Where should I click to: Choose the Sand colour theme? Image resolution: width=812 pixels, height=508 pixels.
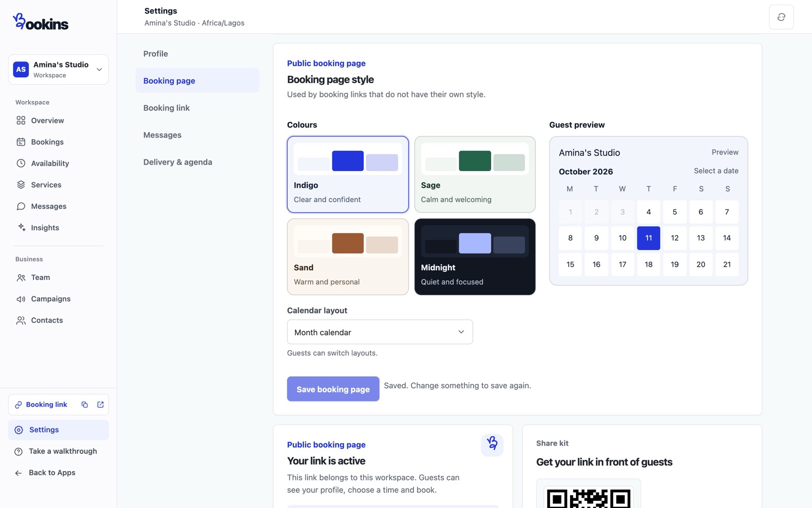[348, 257]
